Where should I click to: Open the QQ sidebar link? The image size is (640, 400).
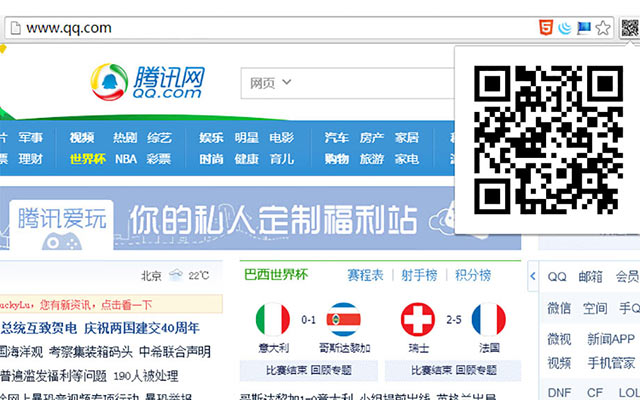click(557, 276)
